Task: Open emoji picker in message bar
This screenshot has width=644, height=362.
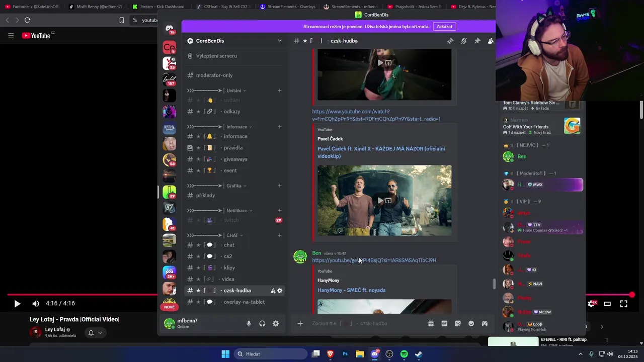Action: pos(471,323)
